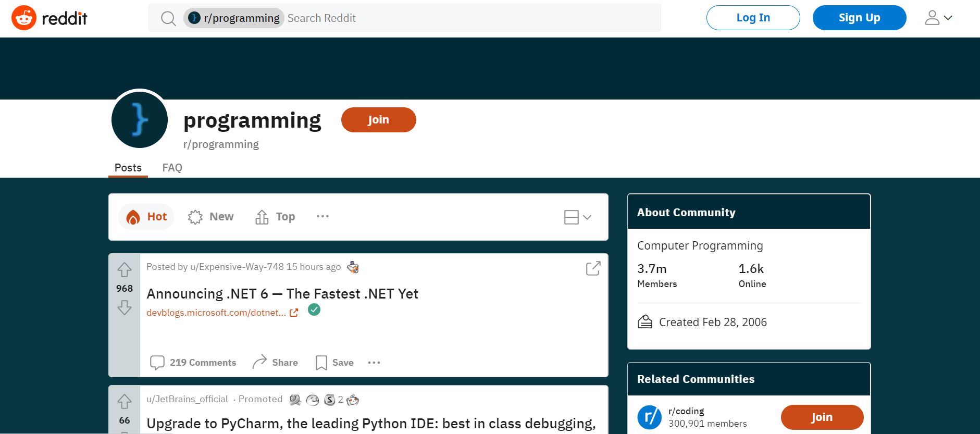The width and height of the screenshot is (980, 434).
Task: Click last award icon on JetBrains post
Action: (x=353, y=400)
